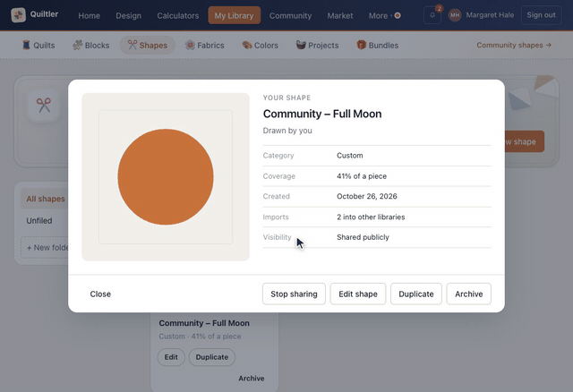Switch to the Blocks tab
This screenshot has height=392, width=573.
pos(91,46)
